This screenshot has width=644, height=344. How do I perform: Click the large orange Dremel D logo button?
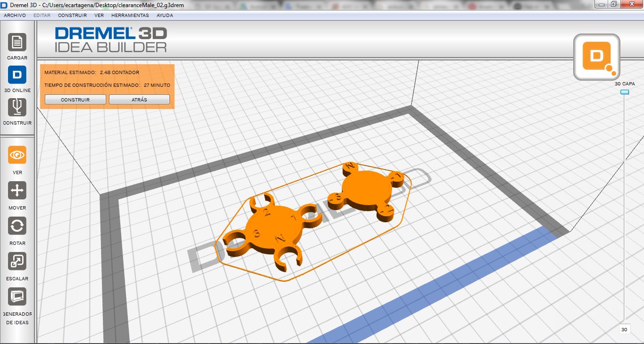(x=596, y=57)
